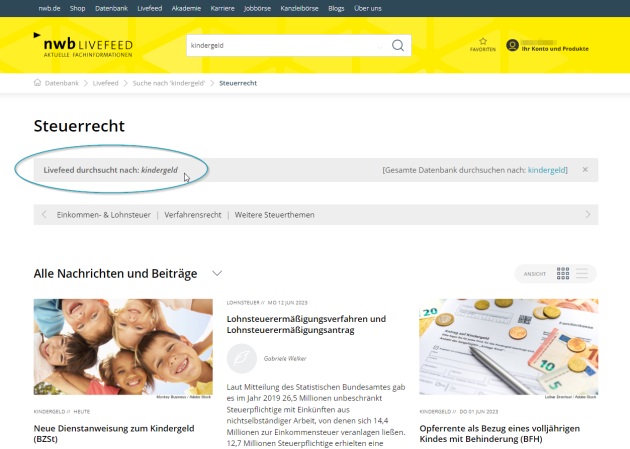Open Favoriten star icon
This screenshot has width=630, height=449.
(483, 41)
